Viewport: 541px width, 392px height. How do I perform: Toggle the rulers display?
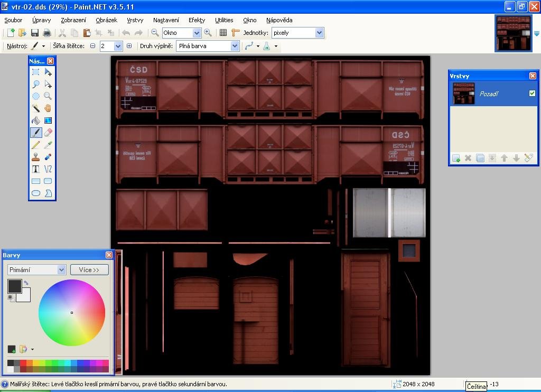coord(235,33)
